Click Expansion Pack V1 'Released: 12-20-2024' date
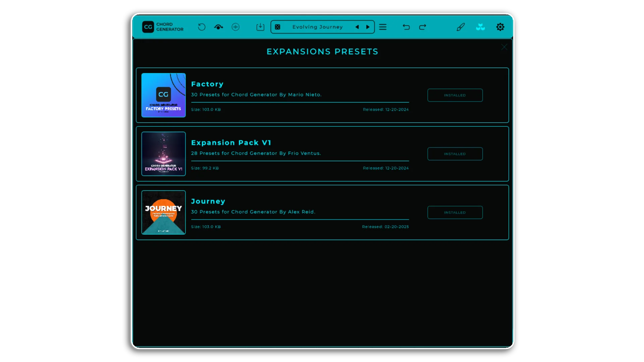Viewport: 644px width, 362px height. [386, 168]
